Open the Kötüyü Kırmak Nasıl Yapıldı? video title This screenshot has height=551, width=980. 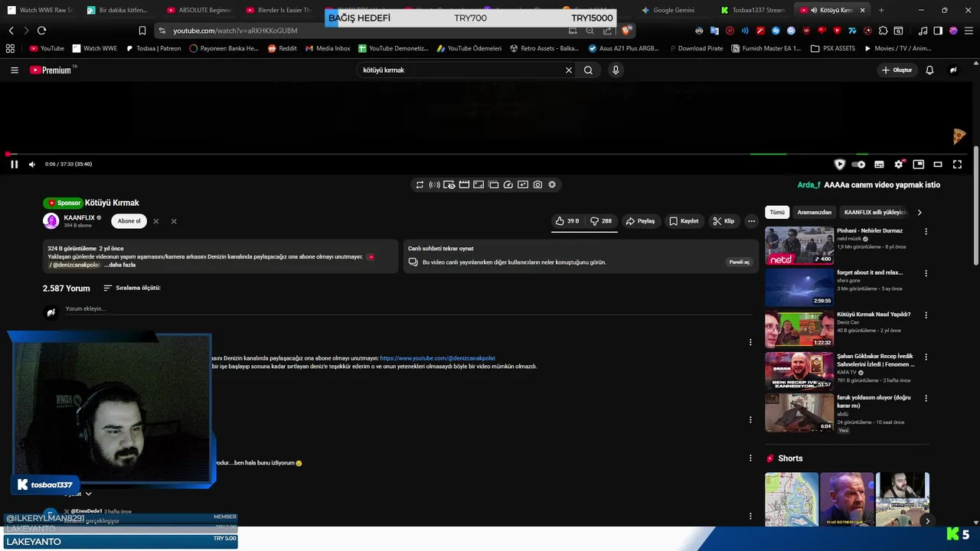874,315
